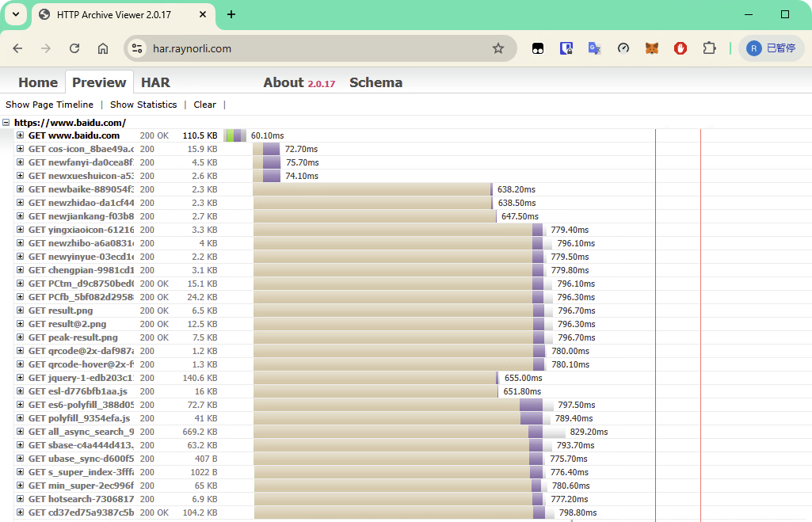The height and width of the screenshot is (522, 812).
Task: Click the 140.6 KB size value
Action: [x=200, y=378]
